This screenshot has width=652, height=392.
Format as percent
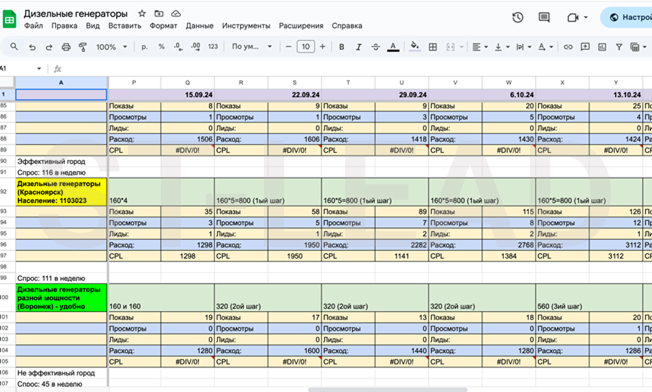pyautogui.click(x=161, y=47)
